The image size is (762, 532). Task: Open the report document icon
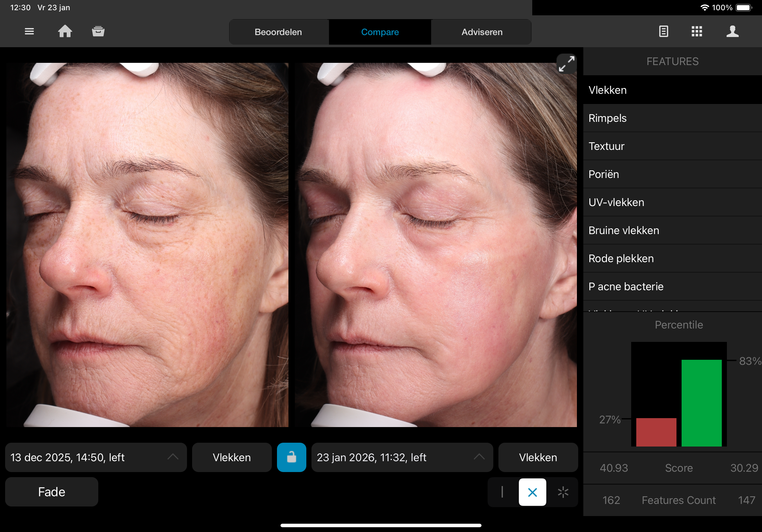663,32
